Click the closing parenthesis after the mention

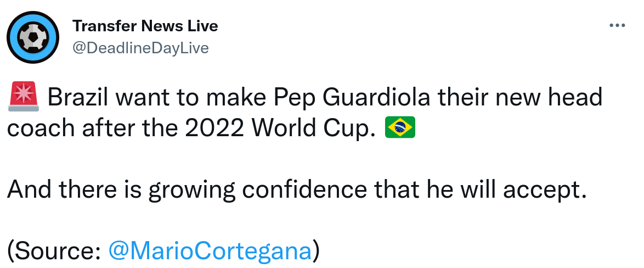pyautogui.click(x=316, y=251)
